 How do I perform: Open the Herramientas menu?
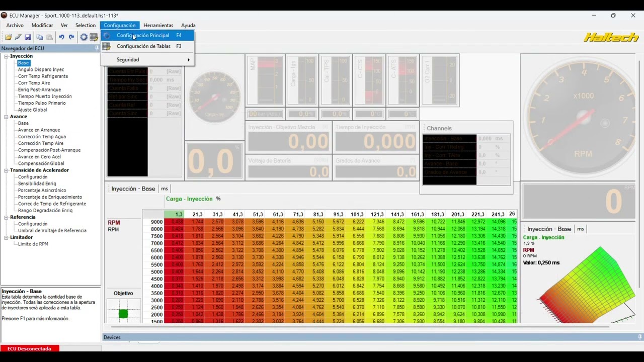point(158,25)
